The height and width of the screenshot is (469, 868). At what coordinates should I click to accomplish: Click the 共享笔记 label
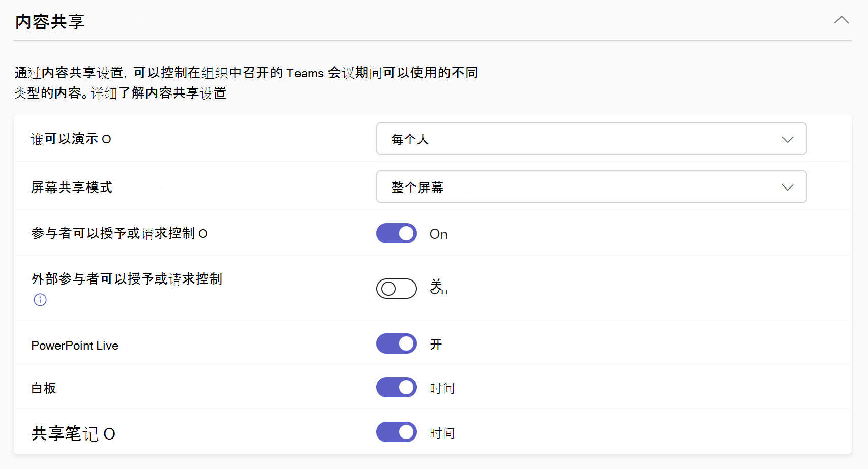pos(65,433)
